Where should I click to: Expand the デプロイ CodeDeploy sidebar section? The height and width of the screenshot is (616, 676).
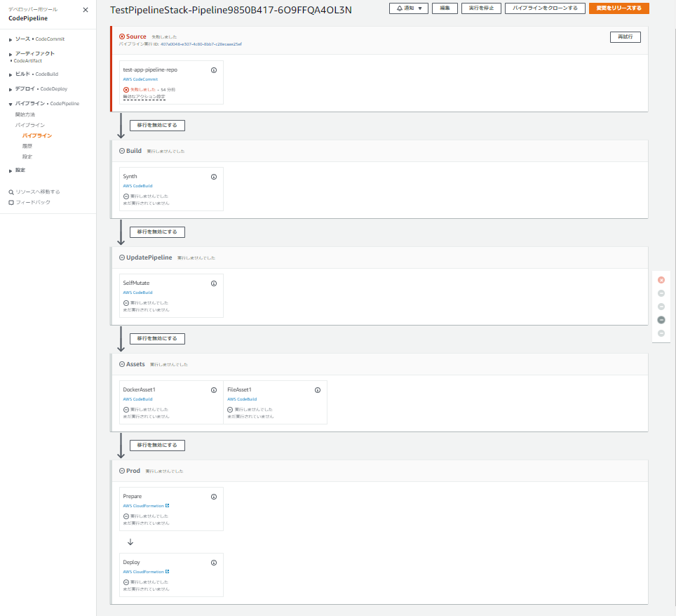tap(11, 89)
